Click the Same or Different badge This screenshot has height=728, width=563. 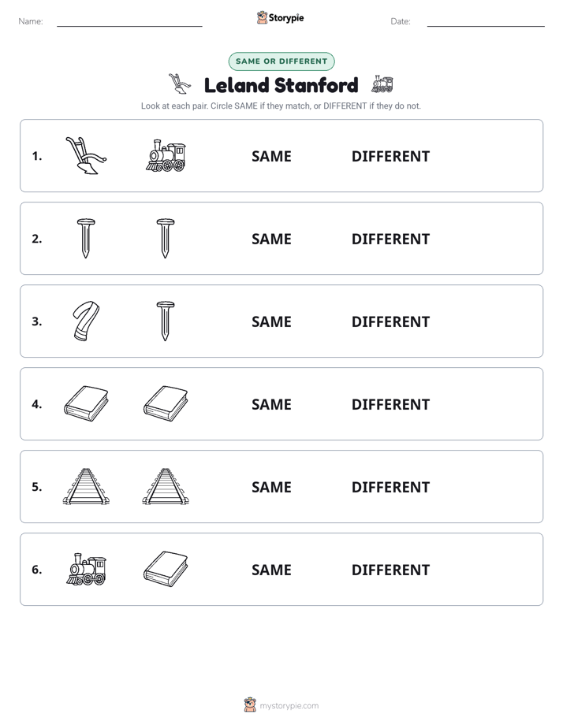point(281,61)
